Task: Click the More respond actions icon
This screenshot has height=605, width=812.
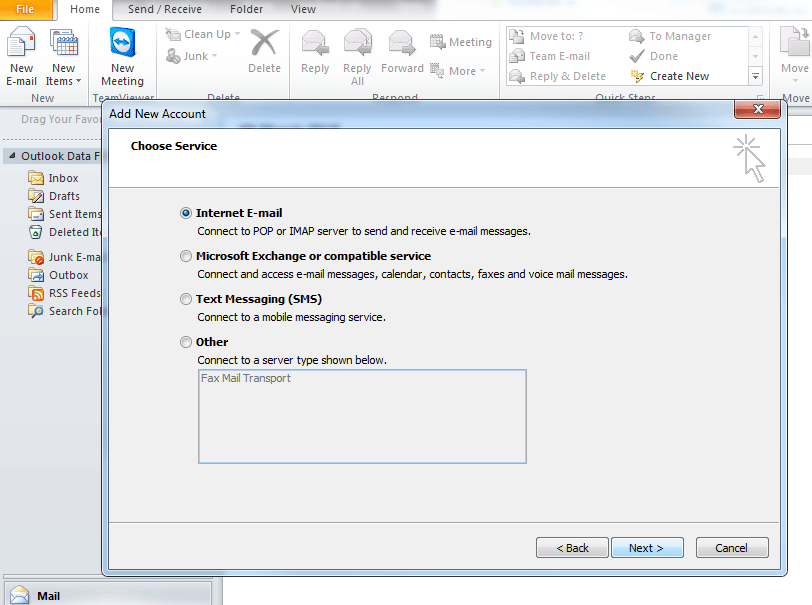Action: coord(437,70)
